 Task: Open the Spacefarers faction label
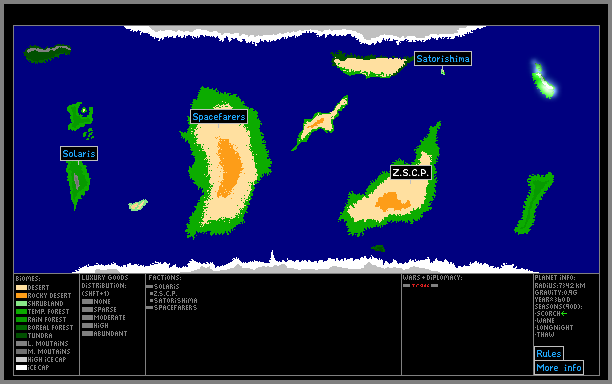pos(219,117)
